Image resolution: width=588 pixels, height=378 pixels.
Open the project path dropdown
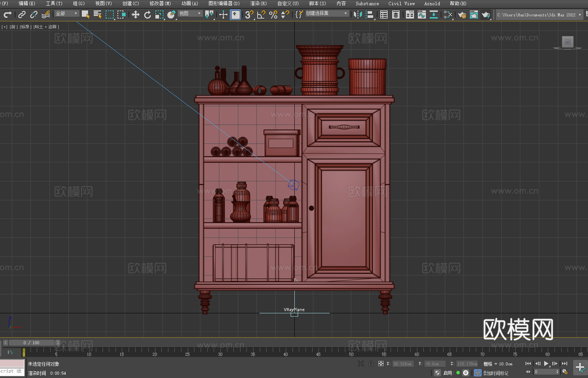(x=539, y=15)
